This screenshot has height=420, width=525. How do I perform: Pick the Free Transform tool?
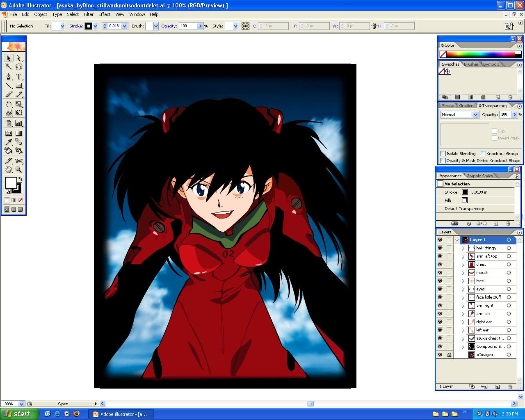(19, 113)
